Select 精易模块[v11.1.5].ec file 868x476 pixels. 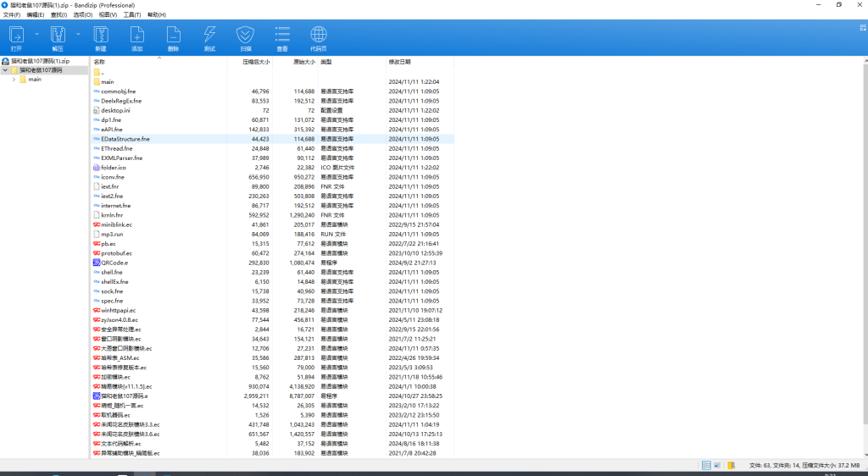point(126,386)
